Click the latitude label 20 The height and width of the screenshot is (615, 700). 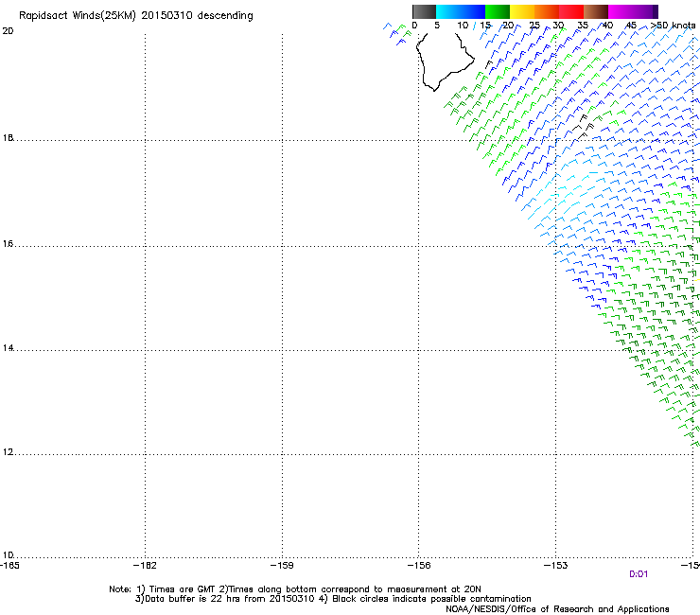(x=8, y=31)
